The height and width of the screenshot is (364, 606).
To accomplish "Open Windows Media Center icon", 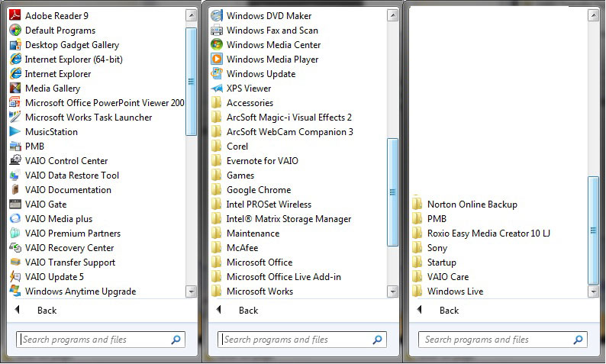I will [x=217, y=45].
